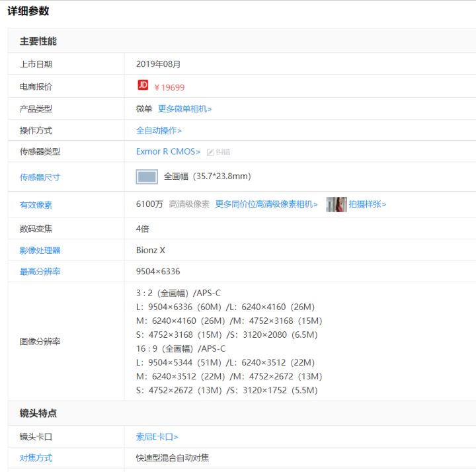Click the 纠错 text beside sensor type
This screenshot has width=476, height=472.
(x=223, y=152)
